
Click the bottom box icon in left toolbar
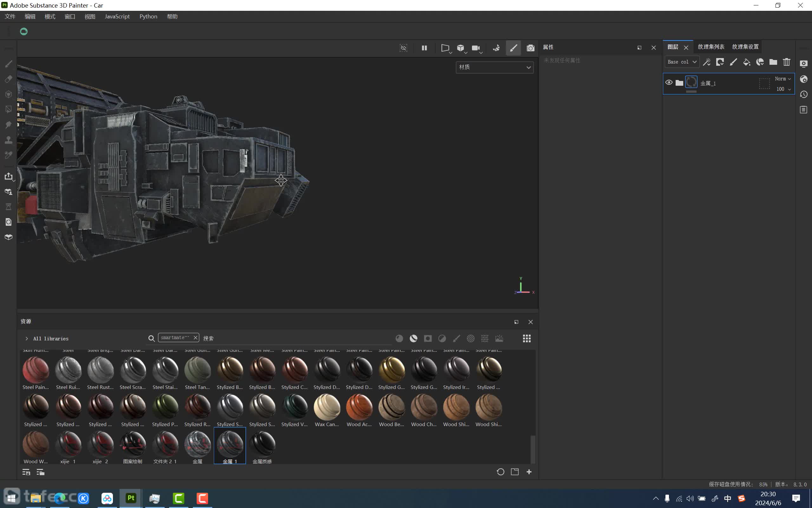(x=9, y=237)
